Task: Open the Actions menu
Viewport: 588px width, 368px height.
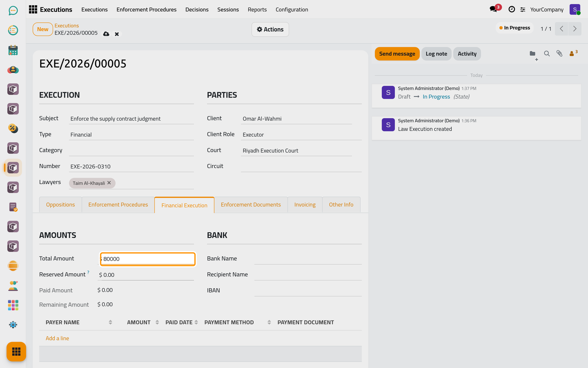Action: tap(270, 29)
